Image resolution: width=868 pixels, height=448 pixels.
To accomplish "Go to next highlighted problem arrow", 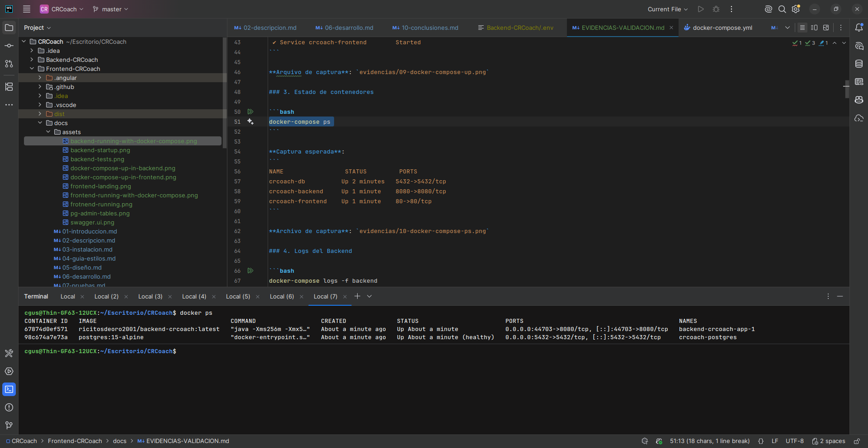I will tap(844, 43).
